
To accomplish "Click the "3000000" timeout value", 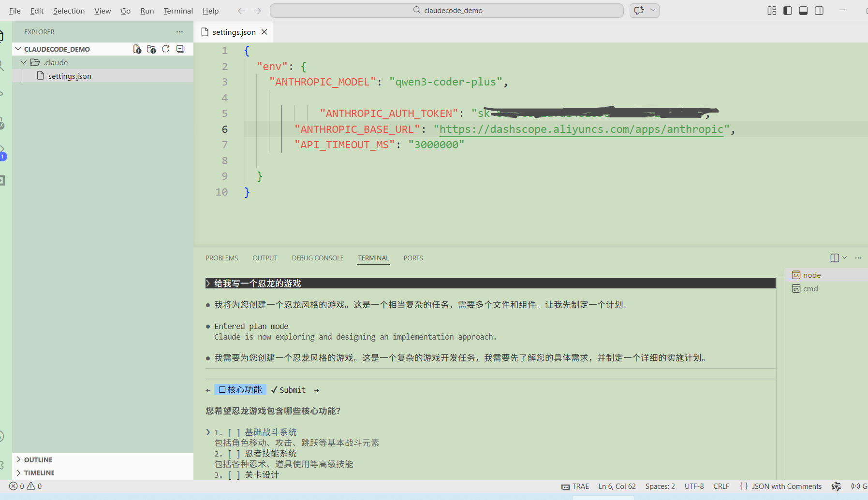I will tap(436, 145).
